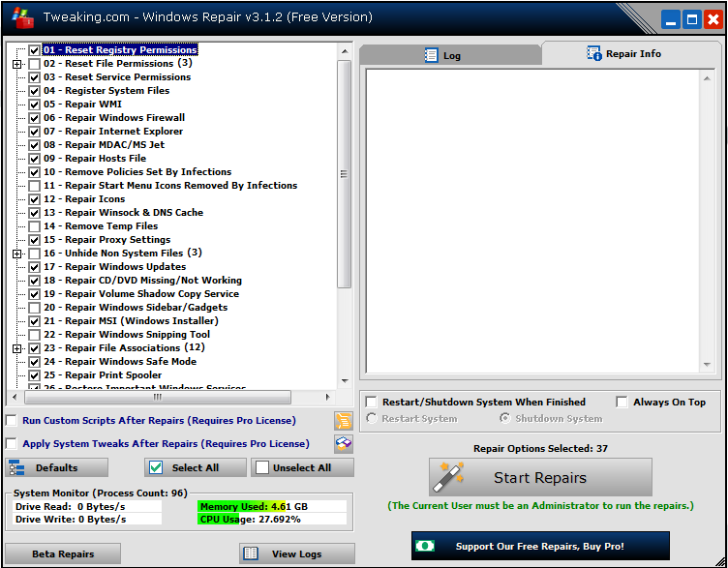Image resolution: width=728 pixels, height=568 pixels.
Task: Click the Defaults list icon
Action: pyautogui.click(x=16, y=467)
